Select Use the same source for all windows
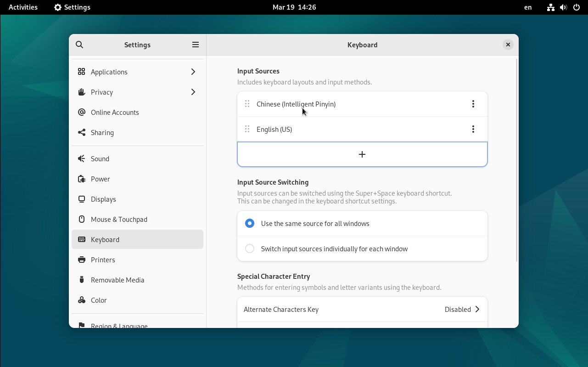The image size is (588, 367). pos(250,224)
